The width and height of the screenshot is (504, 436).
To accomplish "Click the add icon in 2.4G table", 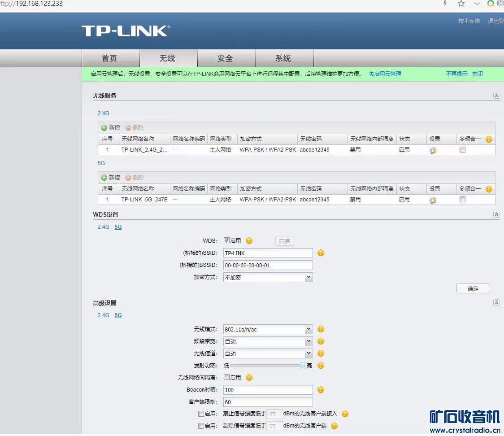I will [104, 128].
